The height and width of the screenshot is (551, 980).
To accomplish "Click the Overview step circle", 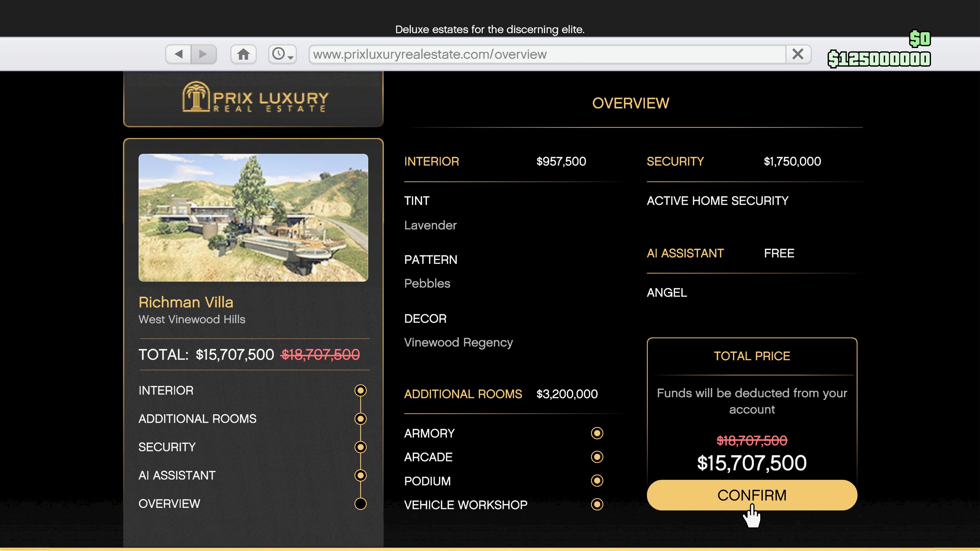I will [360, 504].
